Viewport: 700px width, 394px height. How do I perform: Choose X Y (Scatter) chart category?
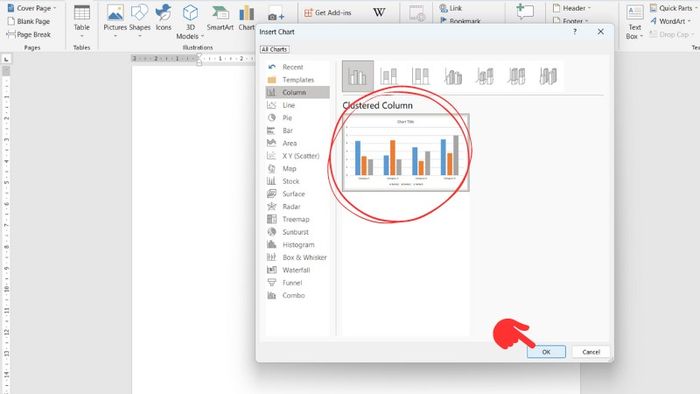pos(297,156)
